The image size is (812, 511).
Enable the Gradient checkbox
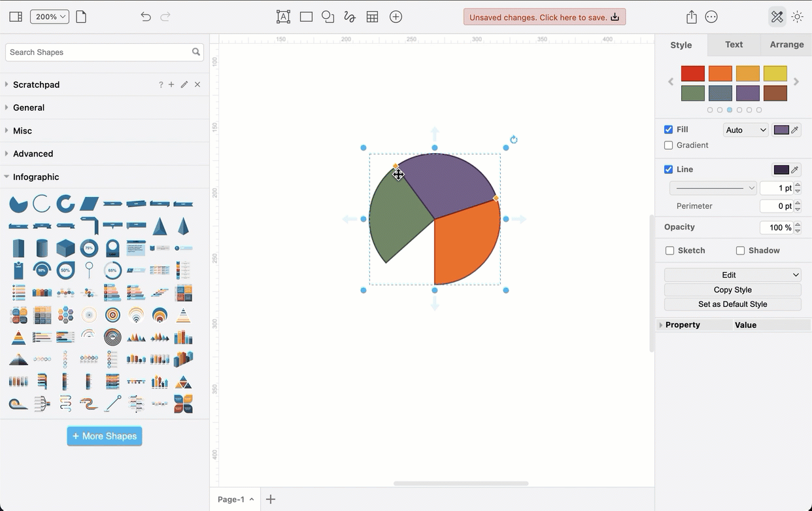tap(668, 145)
